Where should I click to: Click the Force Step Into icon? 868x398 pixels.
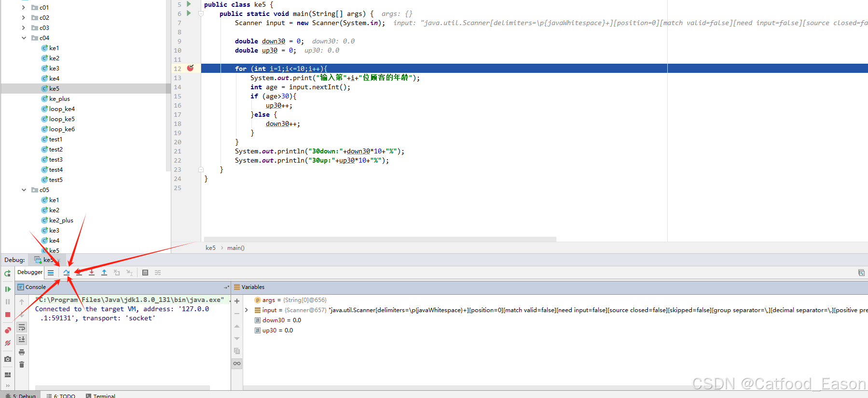coord(92,273)
